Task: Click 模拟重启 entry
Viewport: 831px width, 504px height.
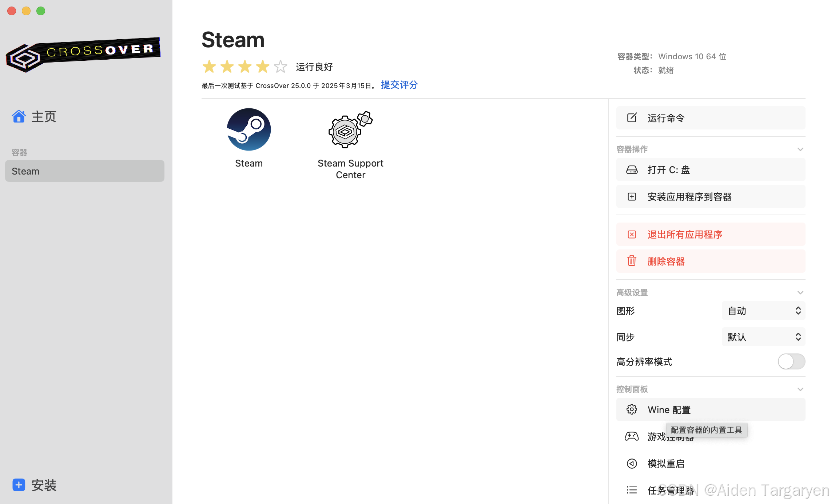Action: [x=711, y=464]
